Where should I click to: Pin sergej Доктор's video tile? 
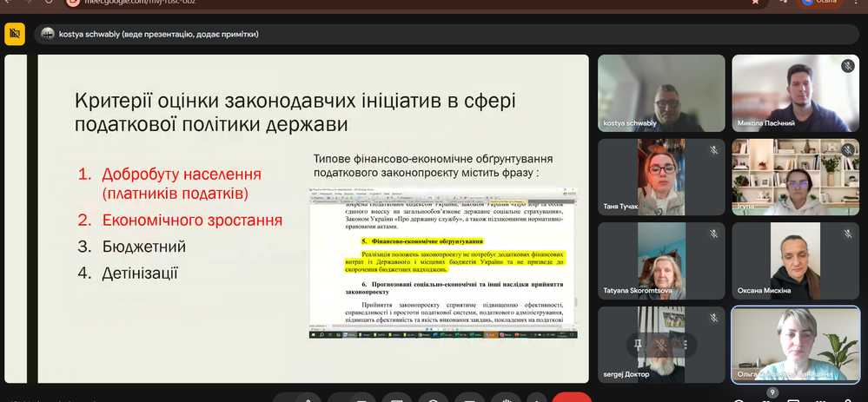click(637, 345)
